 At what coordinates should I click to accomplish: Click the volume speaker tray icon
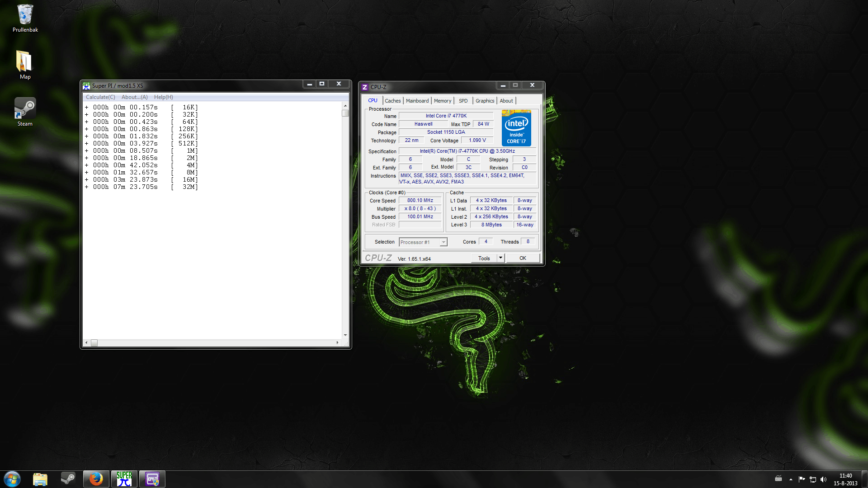823,479
